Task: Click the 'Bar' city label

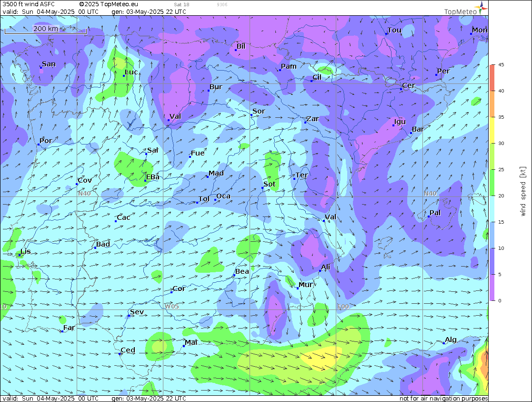Action: (x=418, y=129)
